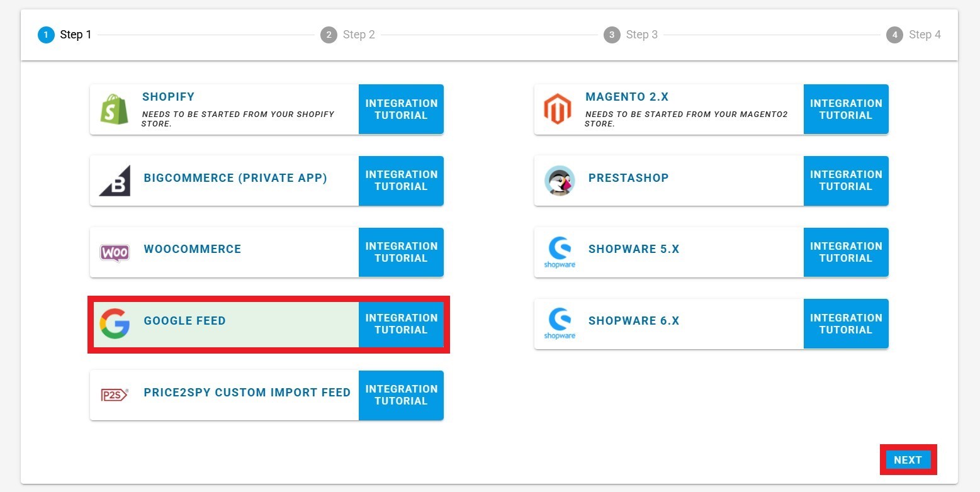Click the Step 1 number circle
The image size is (980, 492).
tap(46, 35)
